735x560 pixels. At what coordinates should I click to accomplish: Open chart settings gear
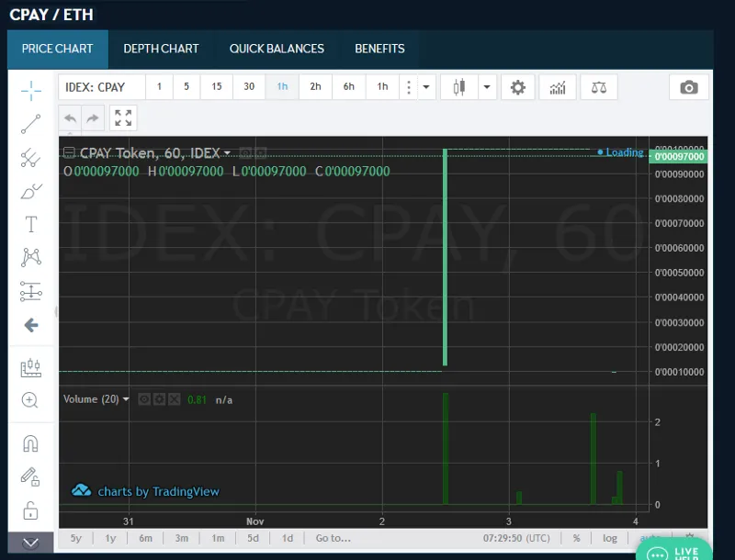click(518, 87)
